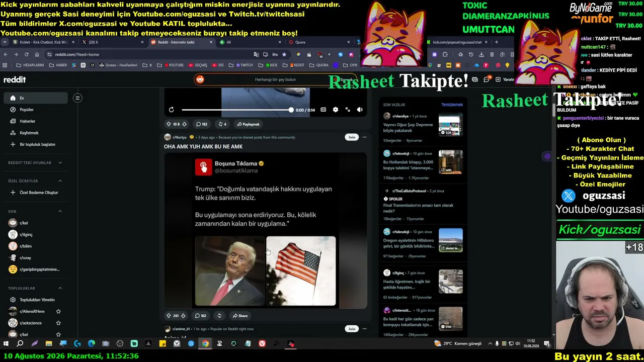Open r/vlandiya recent post thumbnail
Image resolution: width=644 pixels, height=362 pixels.
[450, 125]
